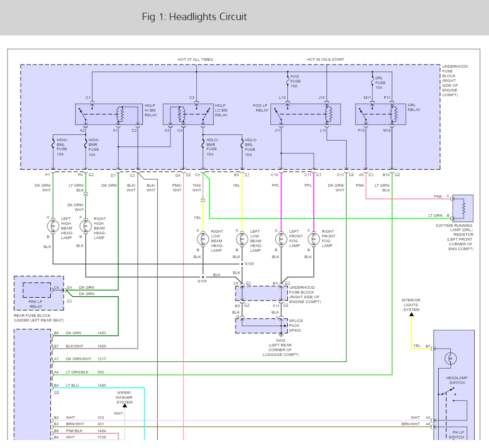The image size is (489, 448).
Task: Click the DRL FUSE 15A fuse symbol
Action: [x=373, y=82]
